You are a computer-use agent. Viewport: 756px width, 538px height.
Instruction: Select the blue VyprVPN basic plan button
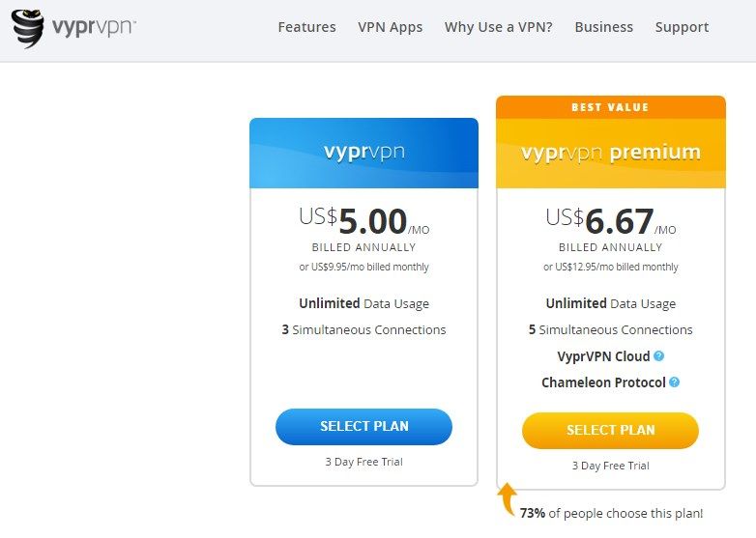coord(364,426)
